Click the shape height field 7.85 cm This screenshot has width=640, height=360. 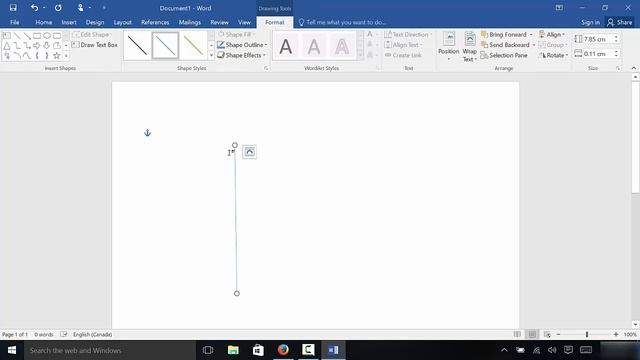[x=597, y=39]
